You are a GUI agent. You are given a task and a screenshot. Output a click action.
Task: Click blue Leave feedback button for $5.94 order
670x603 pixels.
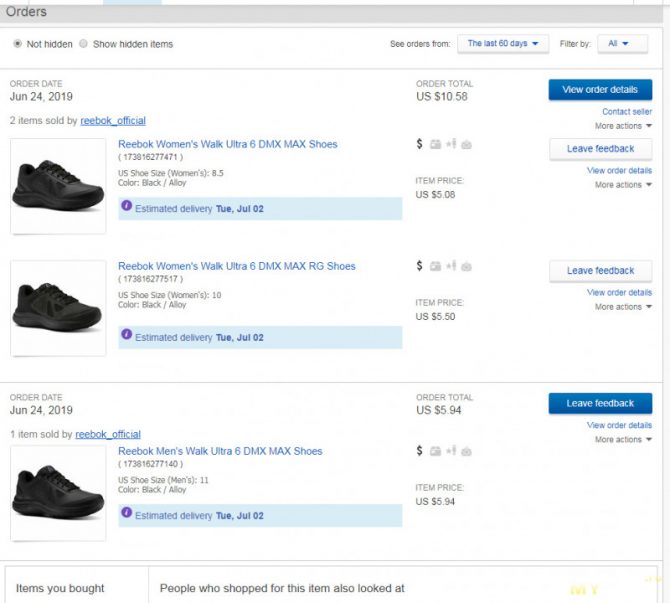click(600, 403)
